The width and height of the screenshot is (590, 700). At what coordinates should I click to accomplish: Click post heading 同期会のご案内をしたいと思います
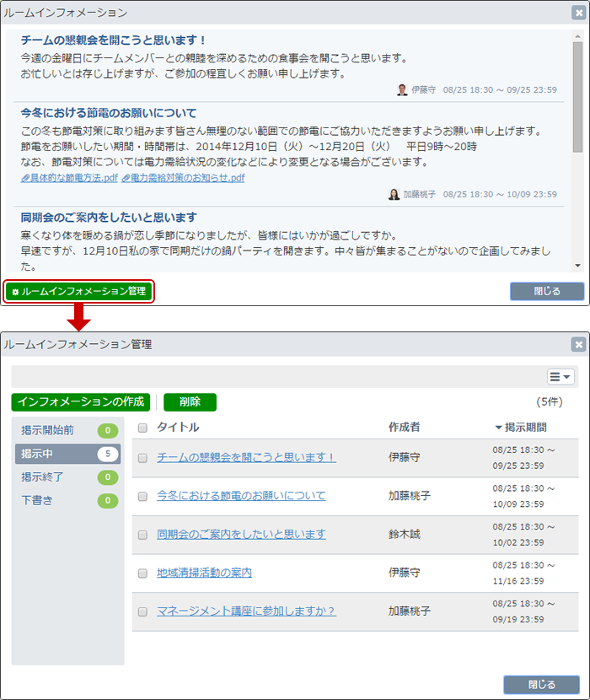pos(109,218)
